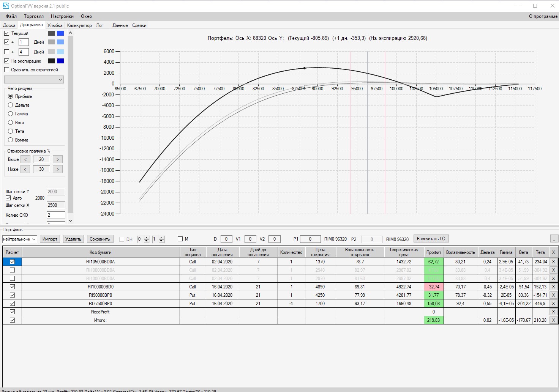Image resolution: width=559 pixels, height=392 pixels.
Task: Click the Удалить button
Action: [x=73, y=239]
